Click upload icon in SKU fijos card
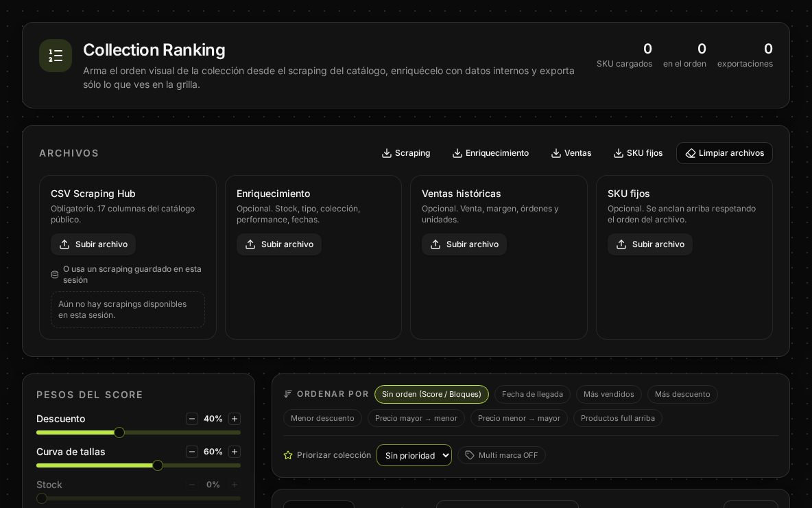 tap(621, 244)
